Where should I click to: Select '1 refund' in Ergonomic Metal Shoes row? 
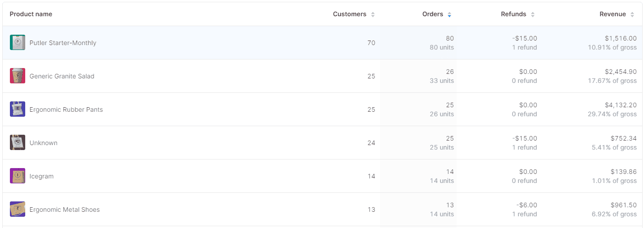point(525,214)
